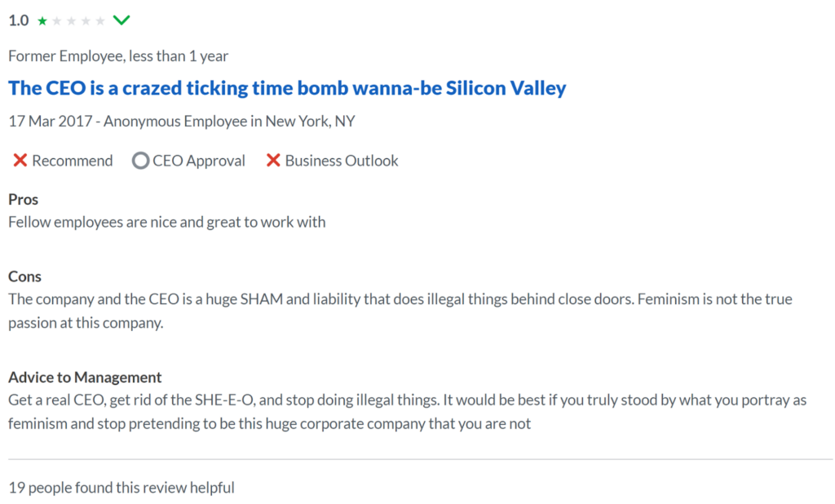Click the Anonymous Employee in New York line
Viewport: 835px width, 504px height.
pos(182,122)
